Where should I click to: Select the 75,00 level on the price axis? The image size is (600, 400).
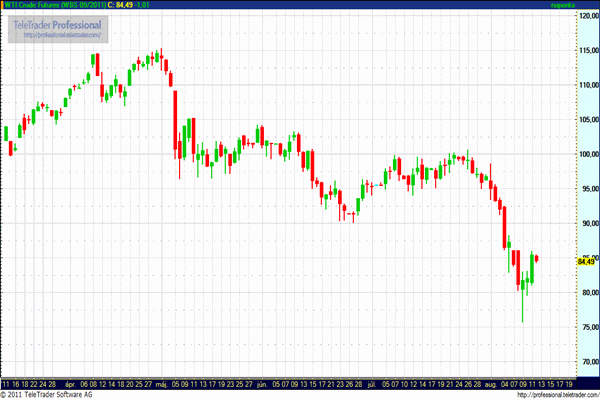[x=587, y=327]
